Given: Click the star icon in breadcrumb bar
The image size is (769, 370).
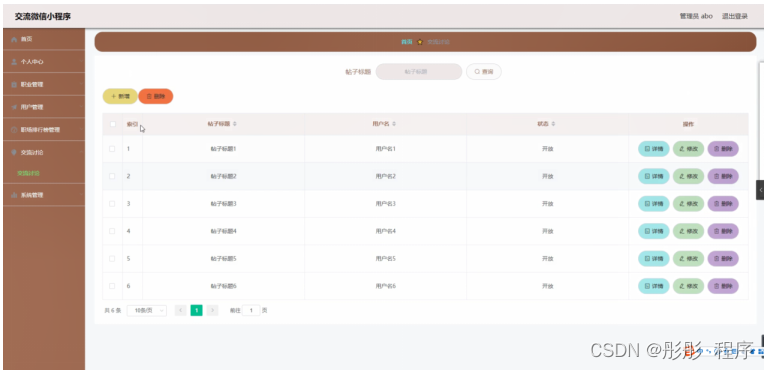Looking at the screenshot, I should [420, 42].
